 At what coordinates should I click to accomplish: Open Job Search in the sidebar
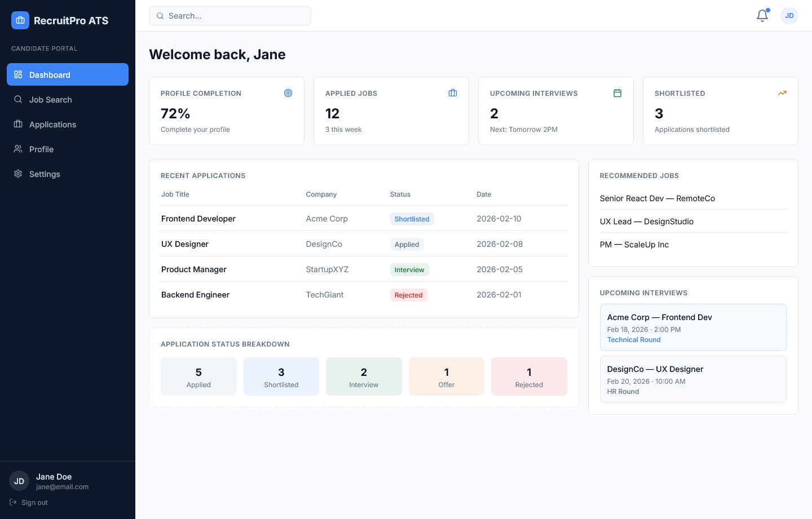[50, 100]
